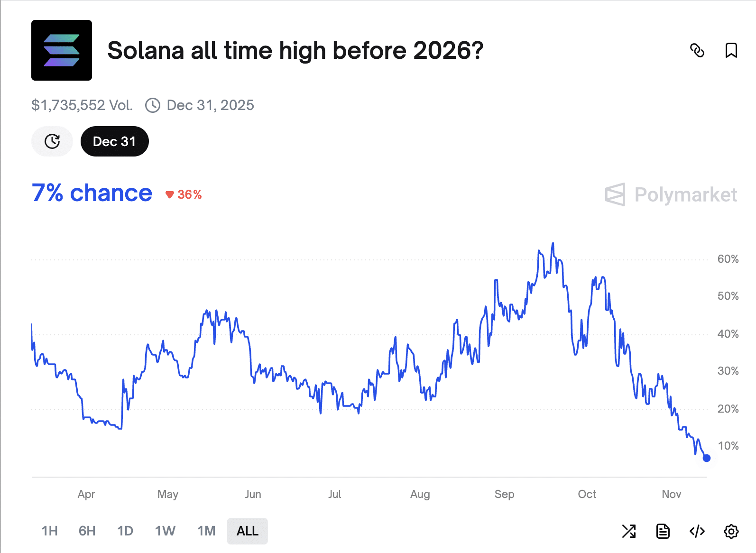Expand details by clicking the clock next to date
The height and width of the screenshot is (553, 756).
(x=153, y=105)
